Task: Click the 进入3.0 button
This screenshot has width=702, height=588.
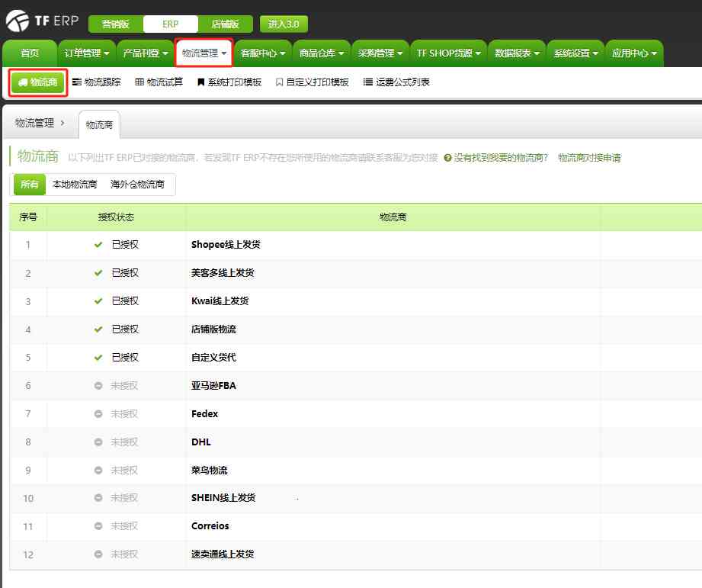Action: [284, 24]
